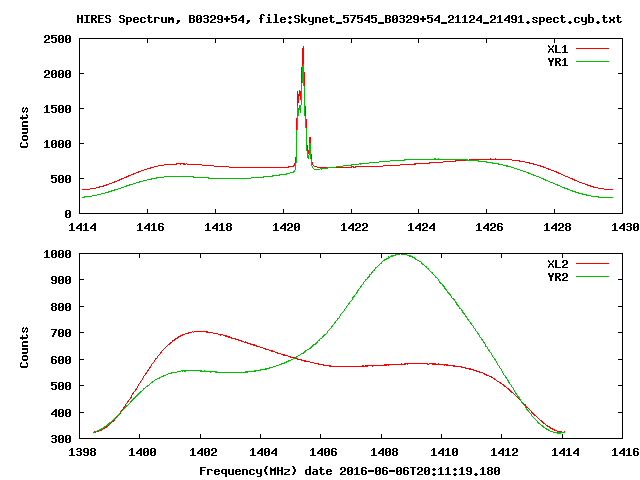The height and width of the screenshot is (480, 640).
Task: Click the bottom plot Counts axis label
Action: (x=24, y=347)
